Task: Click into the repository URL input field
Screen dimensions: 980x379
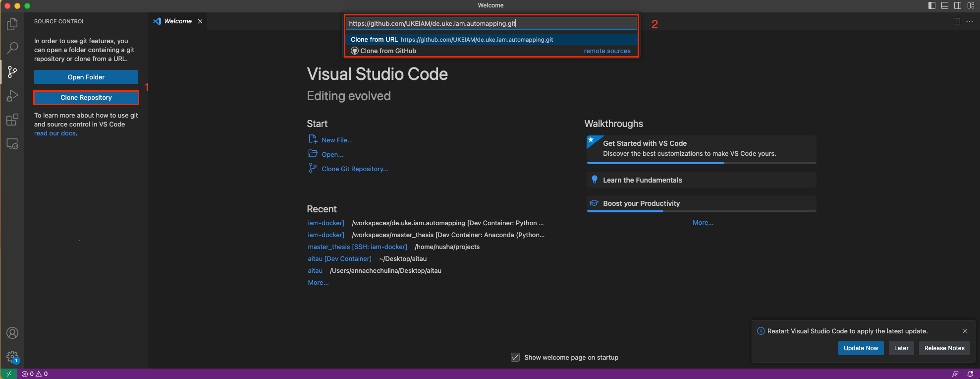Action: pos(491,23)
